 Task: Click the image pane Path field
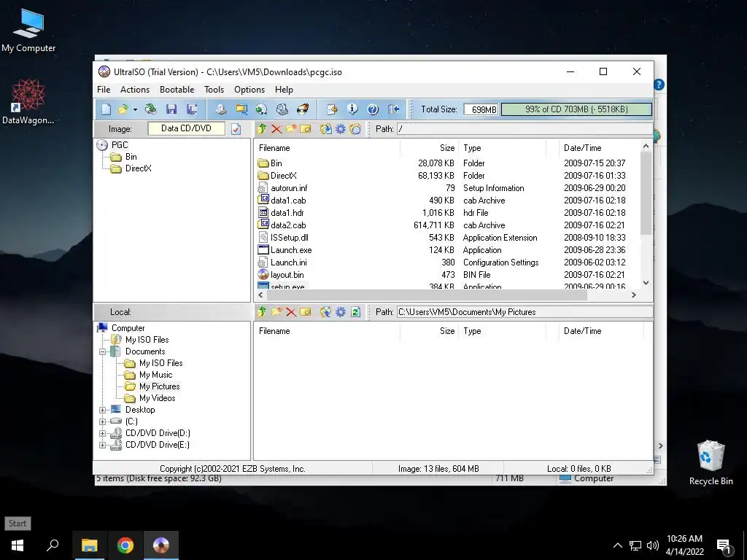coord(525,129)
